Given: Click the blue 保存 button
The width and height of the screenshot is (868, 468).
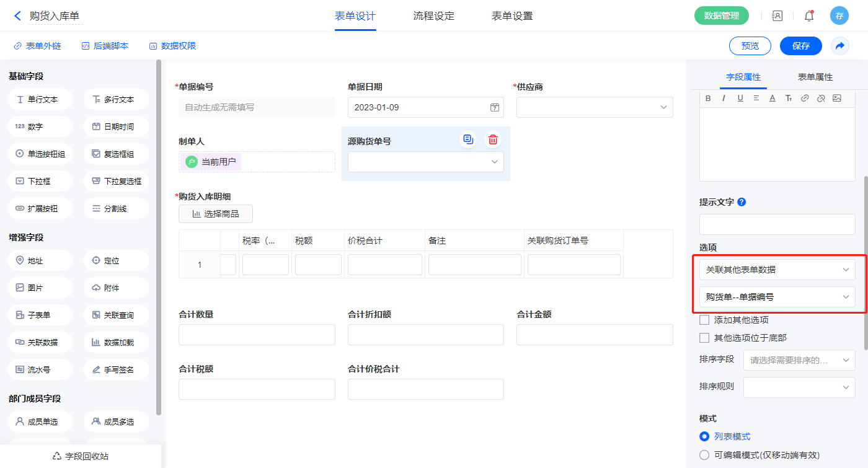Looking at the screenshot, I should 800,46.
